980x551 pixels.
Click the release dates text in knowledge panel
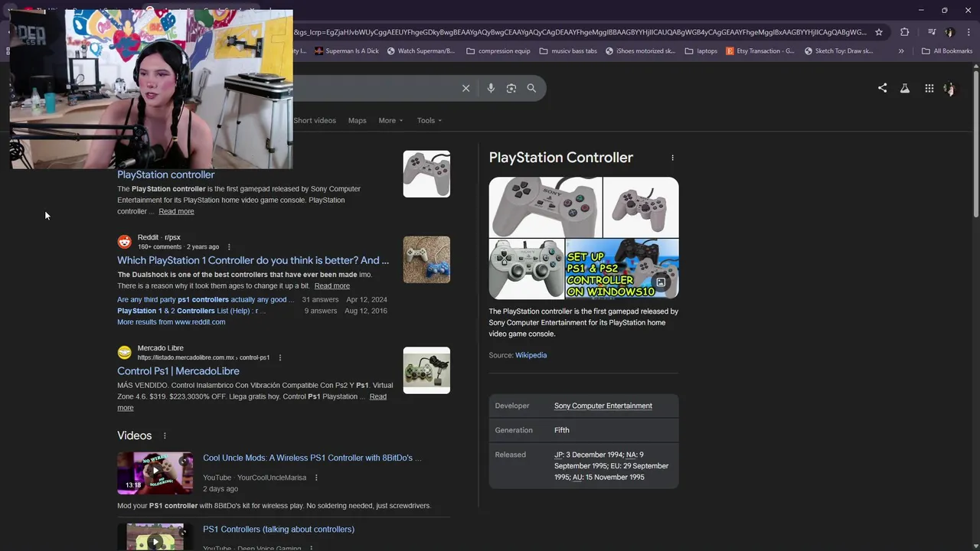click(611, 466)
